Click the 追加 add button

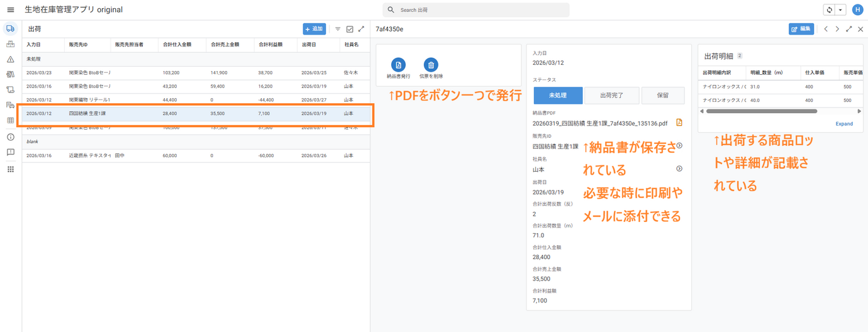pyautogui.click(x=314, y=29)
